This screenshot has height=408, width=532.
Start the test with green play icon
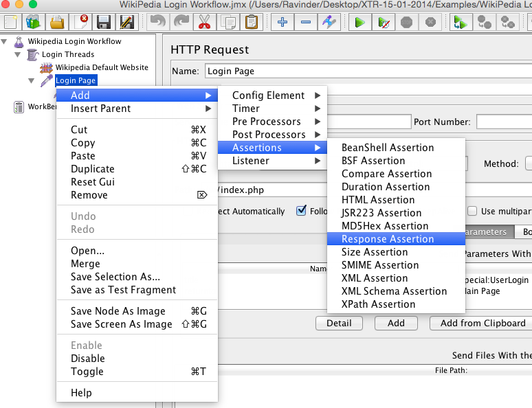pyautogui.click(x=359, y=22)
